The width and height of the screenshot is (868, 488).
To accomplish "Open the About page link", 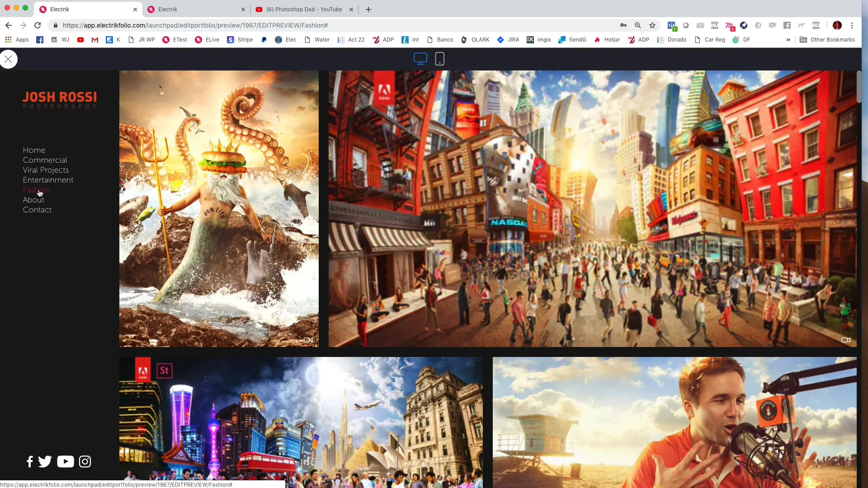I will coord(33,200).
